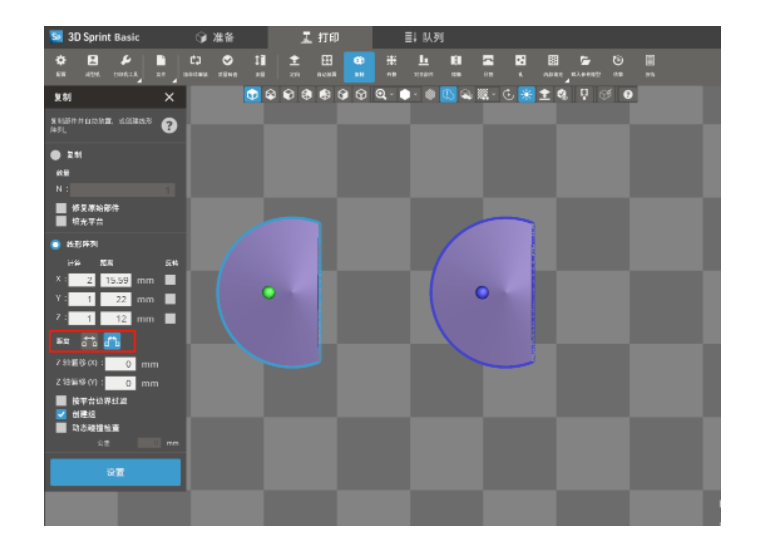This screenshot has height=546, width=765.
Task: Click the Z distance field showing 12
Action: tap(116, 319)
